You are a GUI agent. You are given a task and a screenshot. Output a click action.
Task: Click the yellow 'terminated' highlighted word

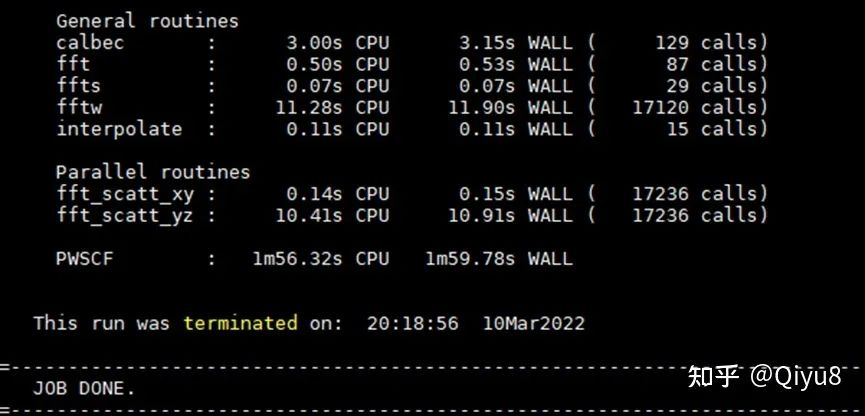(x=241, y=323)
